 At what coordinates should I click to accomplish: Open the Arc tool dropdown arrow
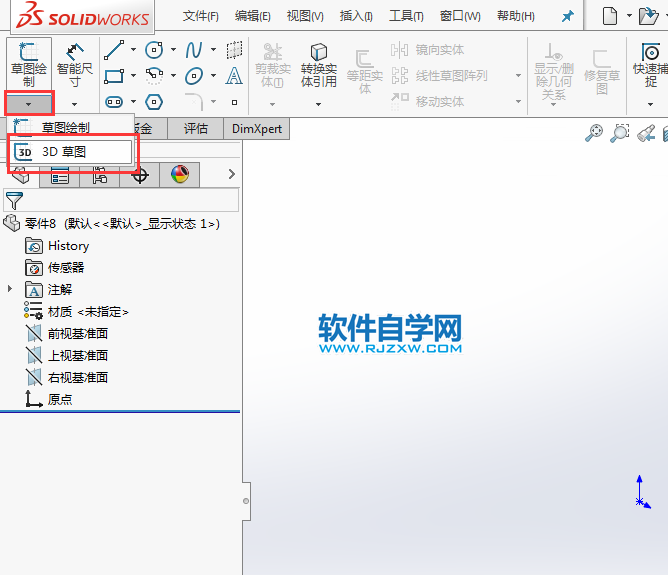(x=173, y=76)
